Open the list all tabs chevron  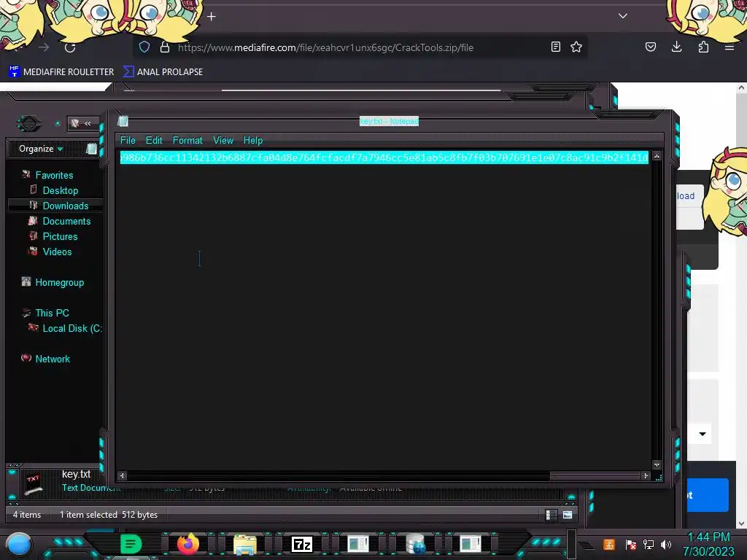(x=623, y=16)
